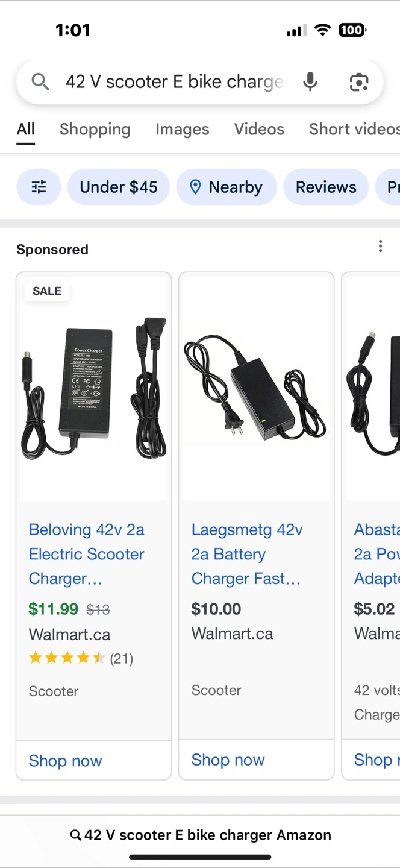The width and height of the screenshot is (400, 868).
Task: Open Google Lens camera search
Action: pyautogui.click(x=358, y=81)
